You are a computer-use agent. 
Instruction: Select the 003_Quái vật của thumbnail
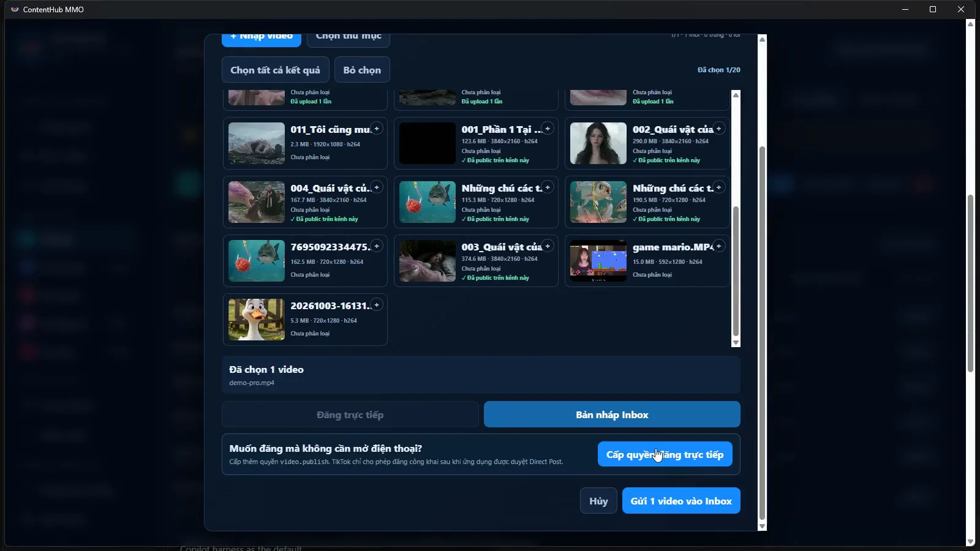coord(428,261)
